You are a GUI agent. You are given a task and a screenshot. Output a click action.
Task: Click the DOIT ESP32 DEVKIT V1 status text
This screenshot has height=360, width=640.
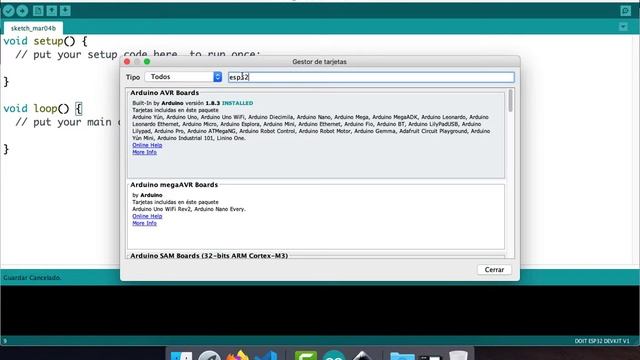pos(602,341)
